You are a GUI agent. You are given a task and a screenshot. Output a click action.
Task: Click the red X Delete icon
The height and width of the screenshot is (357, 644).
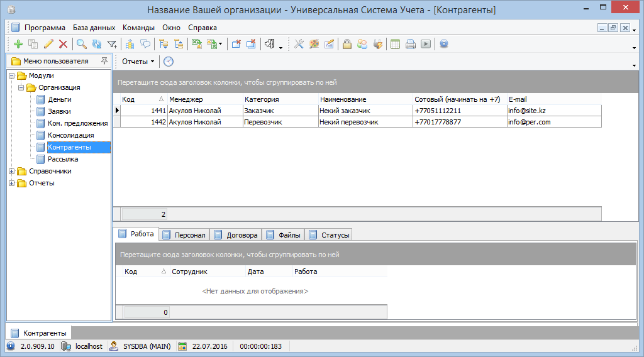[63, 44]
